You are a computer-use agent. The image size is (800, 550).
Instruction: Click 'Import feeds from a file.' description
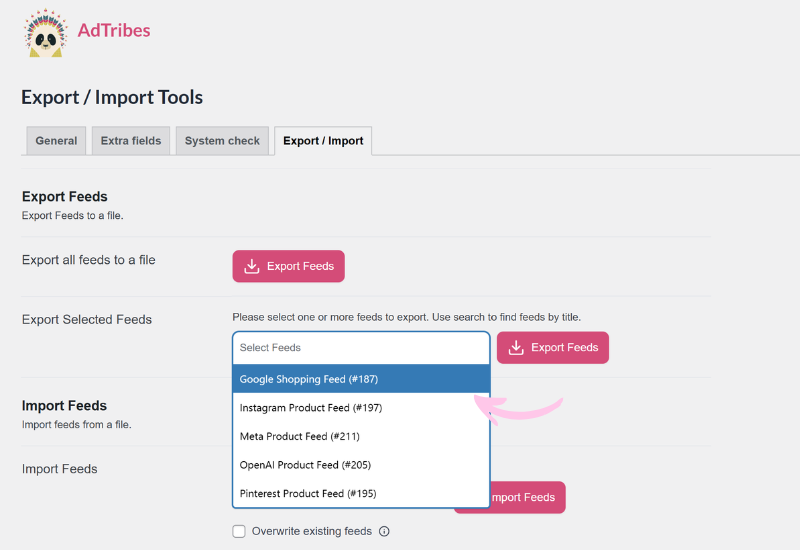click(77, 424)
